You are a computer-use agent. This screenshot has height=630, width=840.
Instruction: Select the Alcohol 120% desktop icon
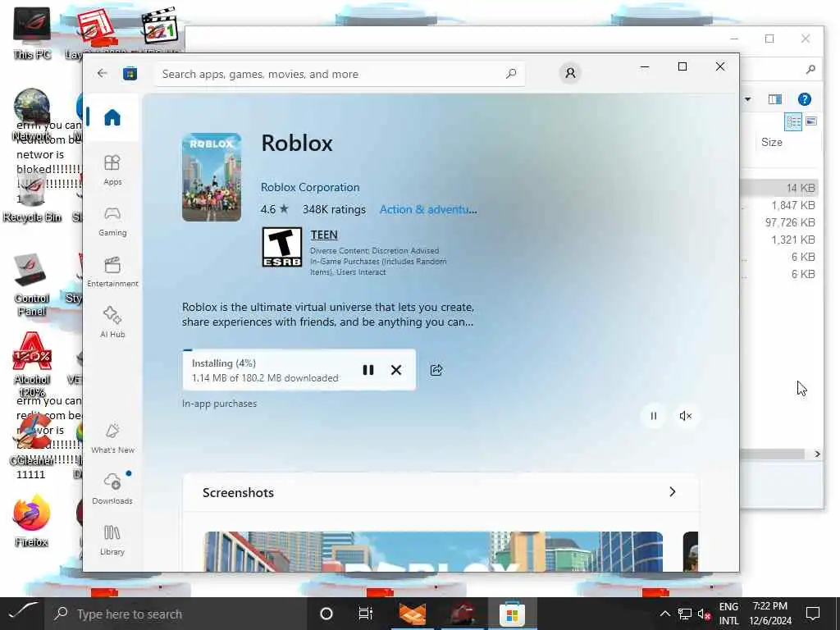tap(32, 364)
